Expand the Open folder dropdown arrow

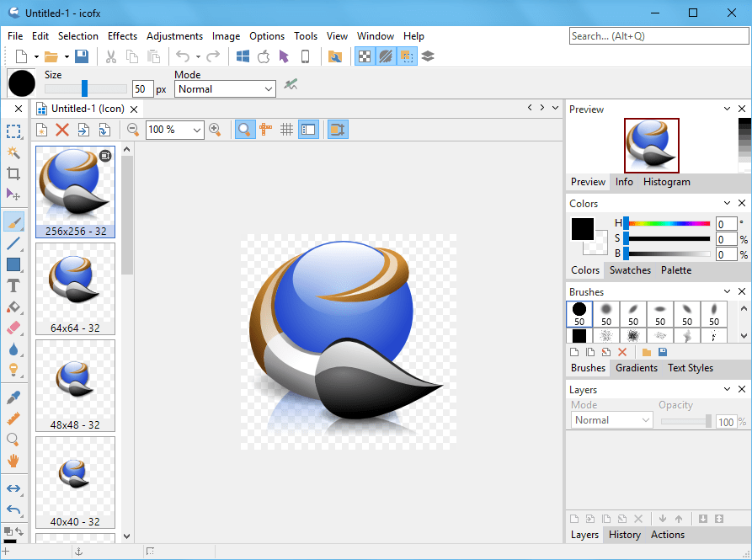pyautogui.click(x=67, y=57)
